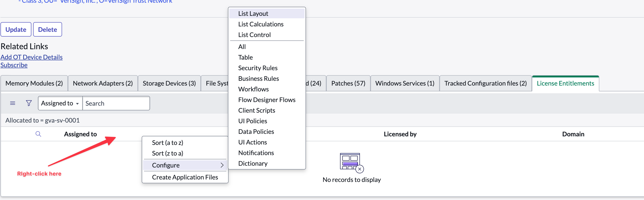The height and width of the screenshot is (200, 644).
Task: Click the Update button
Action: click(16, 30)
